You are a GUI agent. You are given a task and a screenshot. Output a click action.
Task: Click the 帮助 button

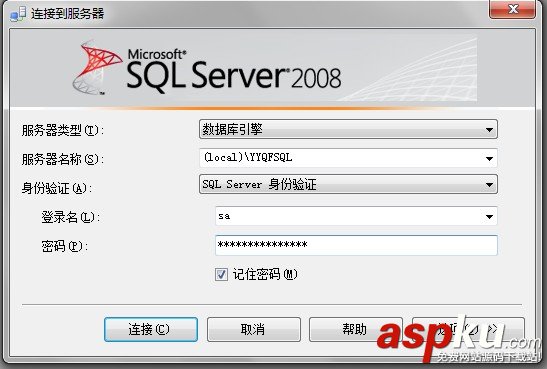click(355, 329)
